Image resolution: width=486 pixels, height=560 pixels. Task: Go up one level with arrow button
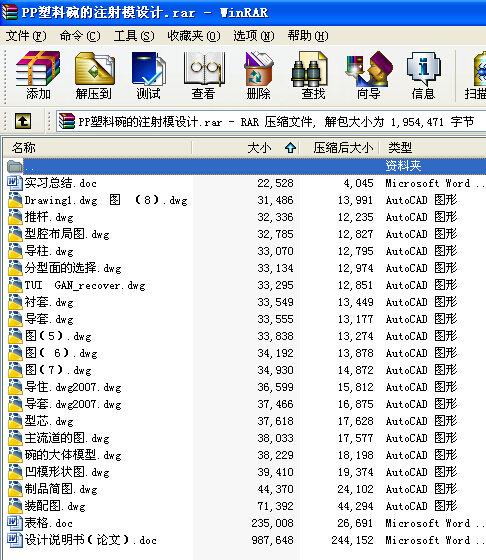[23, 121]
